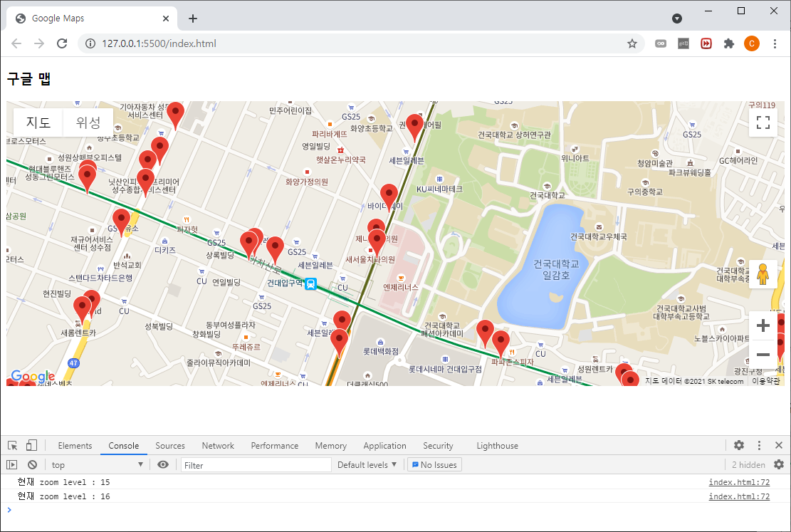791x532 pixels.
Task: Toggle fullscreen view of the map
Action: (763, 122)
